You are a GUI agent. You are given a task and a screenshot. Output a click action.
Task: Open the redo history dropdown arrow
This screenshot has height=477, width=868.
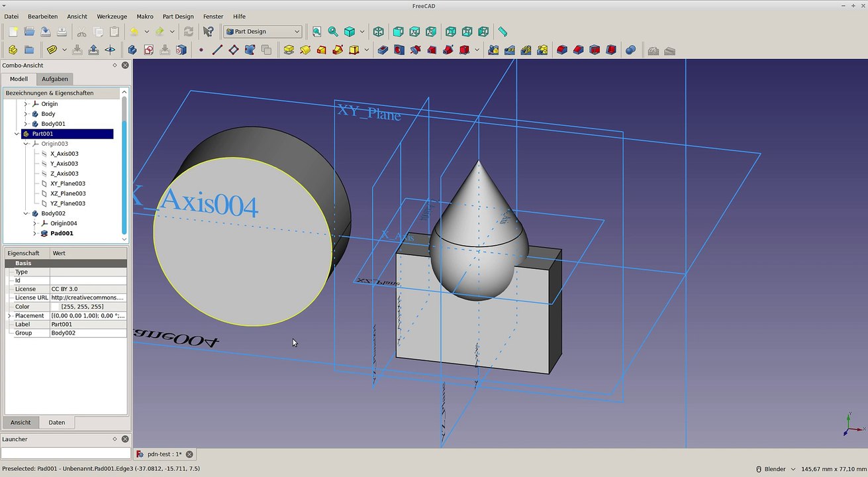172,31
